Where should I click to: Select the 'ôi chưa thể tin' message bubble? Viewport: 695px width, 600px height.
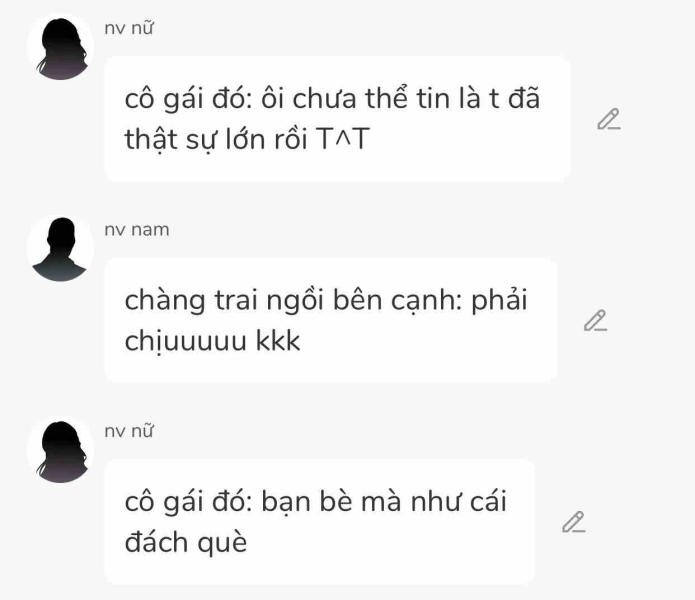337,119
